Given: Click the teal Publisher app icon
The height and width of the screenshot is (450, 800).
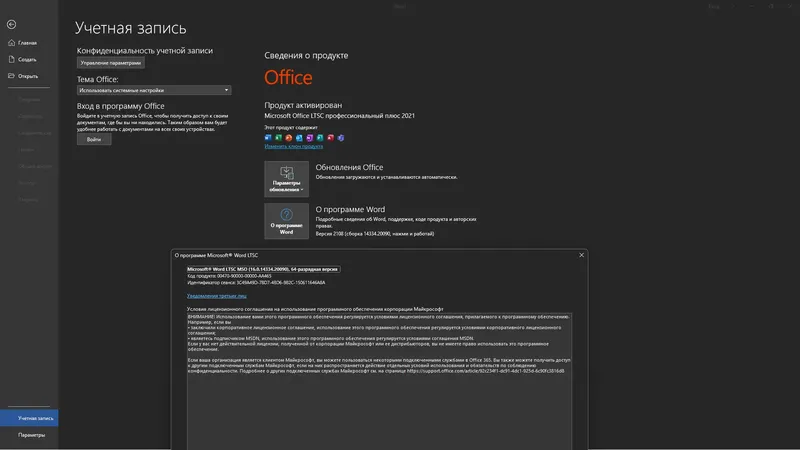Looking at the screenshot, I should point(320,138).
